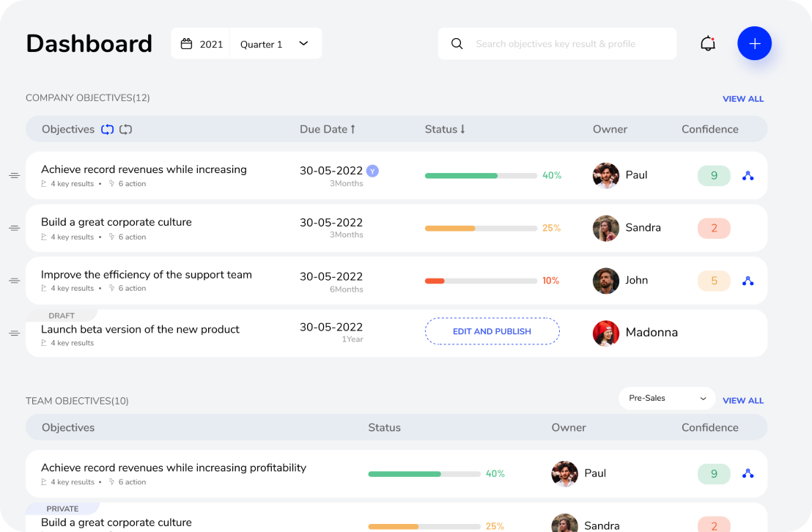Click the drag handle beside Achieve record revenues
Image resolution: width=812 pixels, height=532 pixels.
point(14,175)
